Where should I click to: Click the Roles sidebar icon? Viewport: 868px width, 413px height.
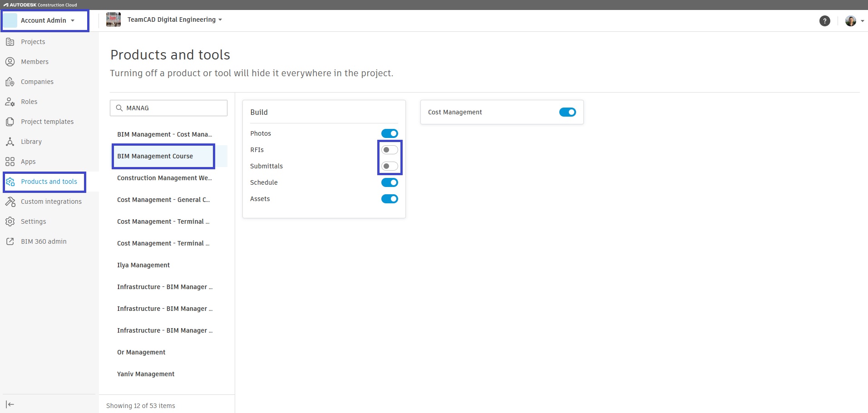tap(10, 102)
